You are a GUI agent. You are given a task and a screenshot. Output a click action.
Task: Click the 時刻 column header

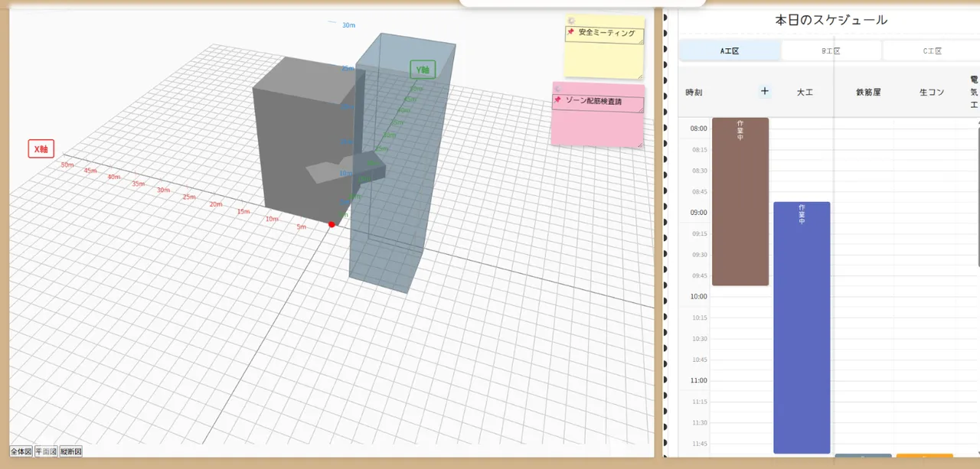694,92
